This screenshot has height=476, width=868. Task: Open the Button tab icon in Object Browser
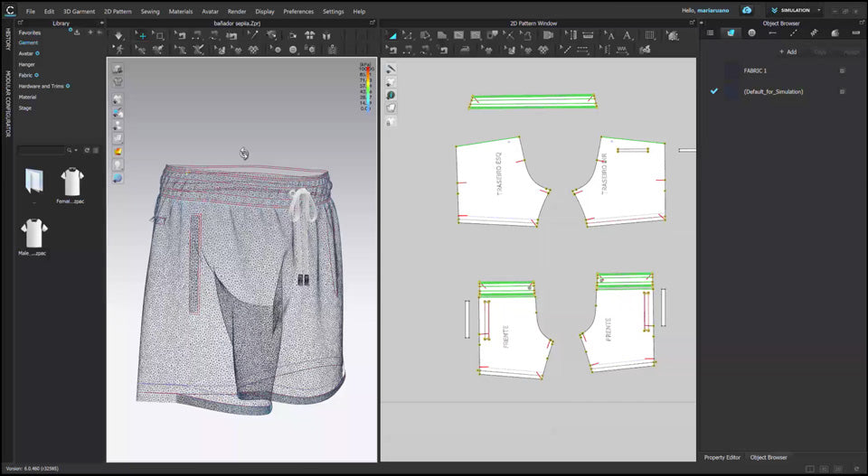(751, 33)
